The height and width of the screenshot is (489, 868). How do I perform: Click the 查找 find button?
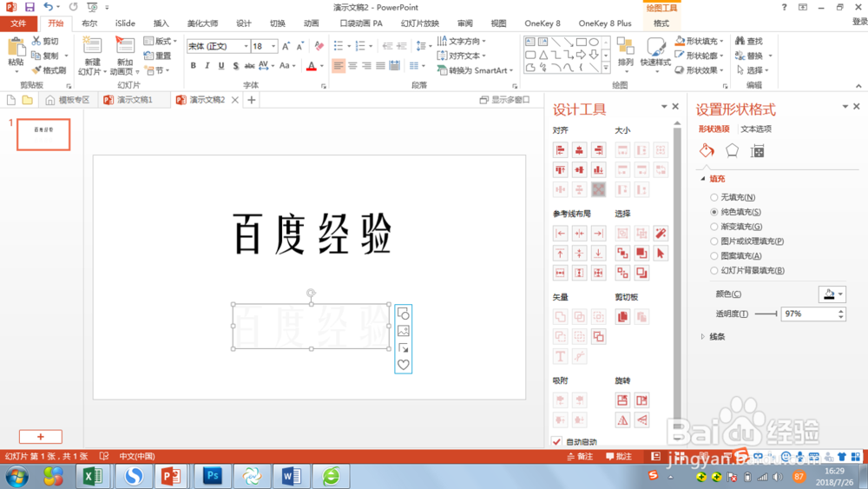749,41
